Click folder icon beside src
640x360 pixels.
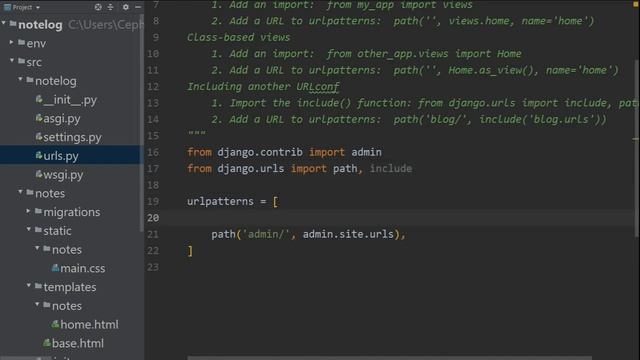(x=22, y=61)
